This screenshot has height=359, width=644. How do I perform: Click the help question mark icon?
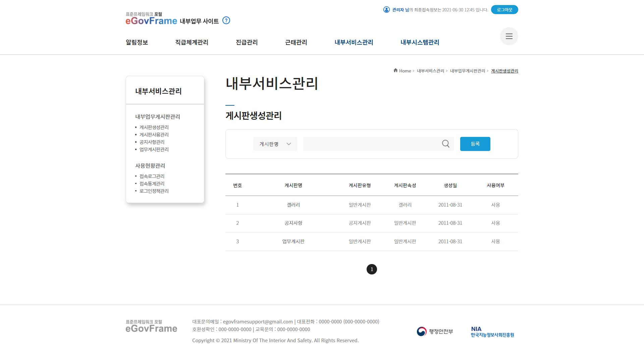point(226,20)
